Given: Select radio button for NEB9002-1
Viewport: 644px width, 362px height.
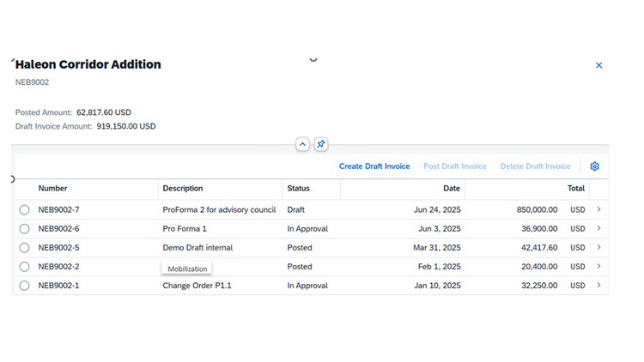Looking at the screenshot, I should [24, 286].
